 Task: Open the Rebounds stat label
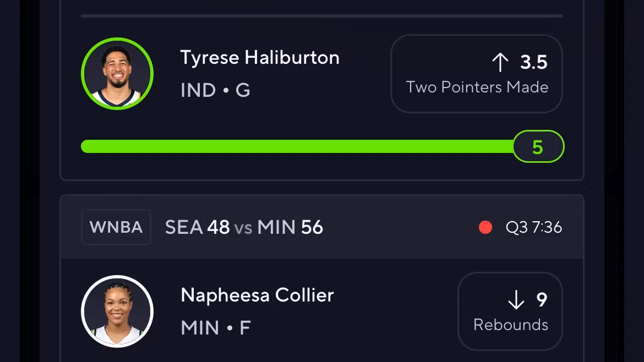pos(510,325)
